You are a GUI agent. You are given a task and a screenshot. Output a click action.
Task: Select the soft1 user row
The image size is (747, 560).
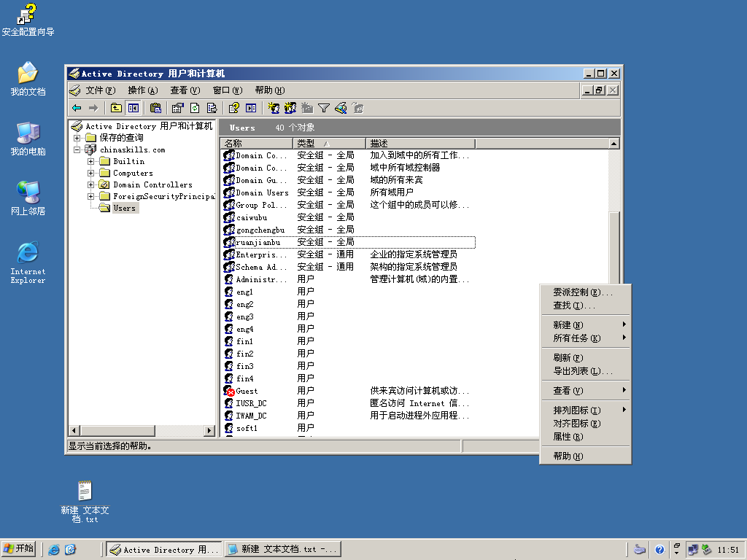pos(348,428)
